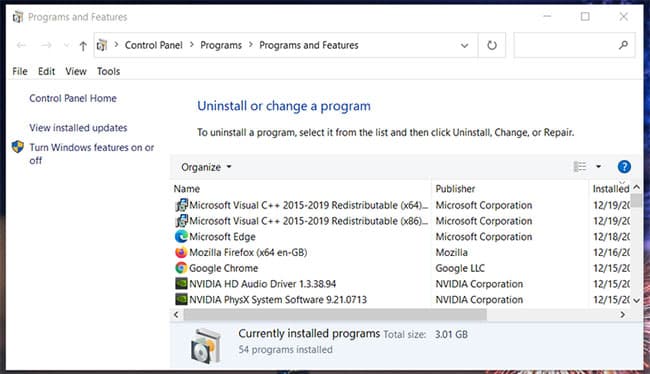Refresh the Programs and Features list
This screenshot has width=650, height=374.
pyautogui.click(x=492, y=45)
